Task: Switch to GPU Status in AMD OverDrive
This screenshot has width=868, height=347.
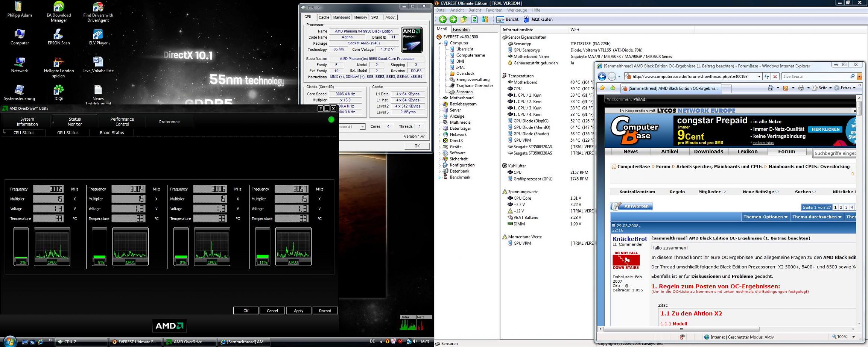Action: (x=68, y=133)
